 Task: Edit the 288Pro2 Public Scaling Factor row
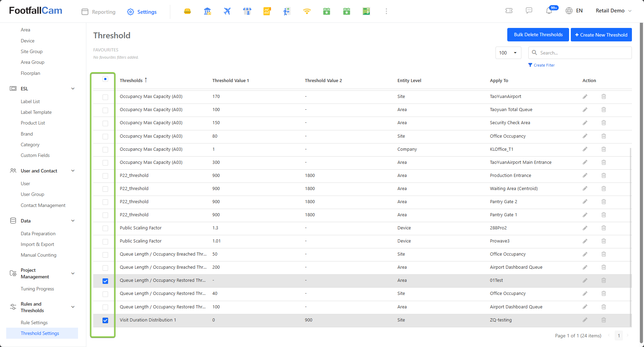[585, 228]
